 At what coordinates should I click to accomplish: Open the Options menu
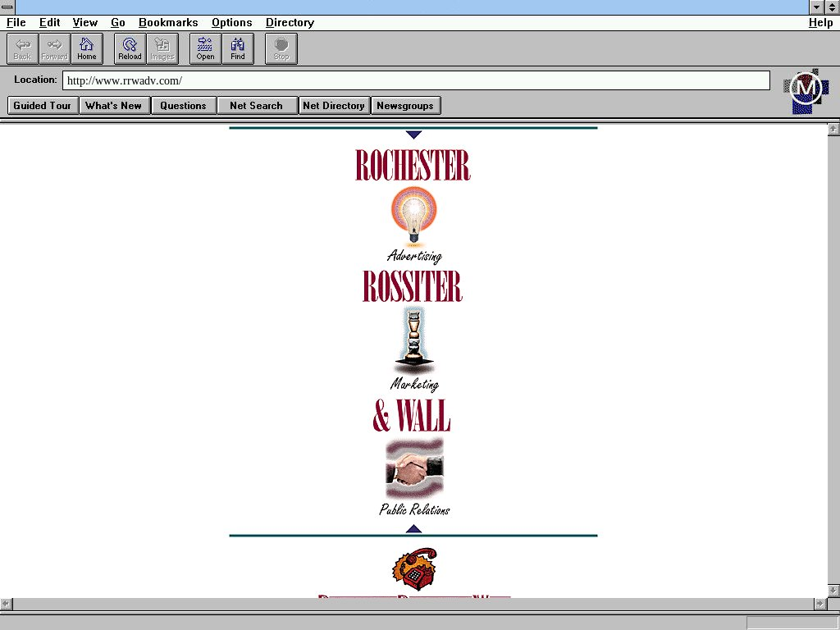tap(231, 23)
